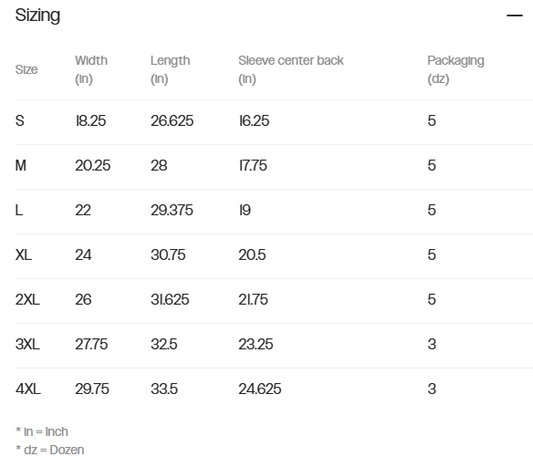The image size is (533, 467).
Task: Select the Size column header
Action: (x=27, y=70)
